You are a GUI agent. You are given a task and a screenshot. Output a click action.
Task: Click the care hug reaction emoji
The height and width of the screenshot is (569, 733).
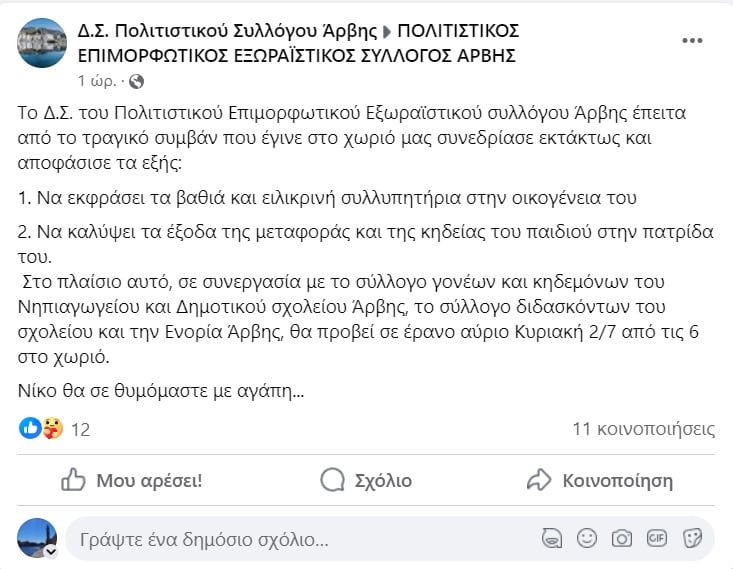coord(52,429)
